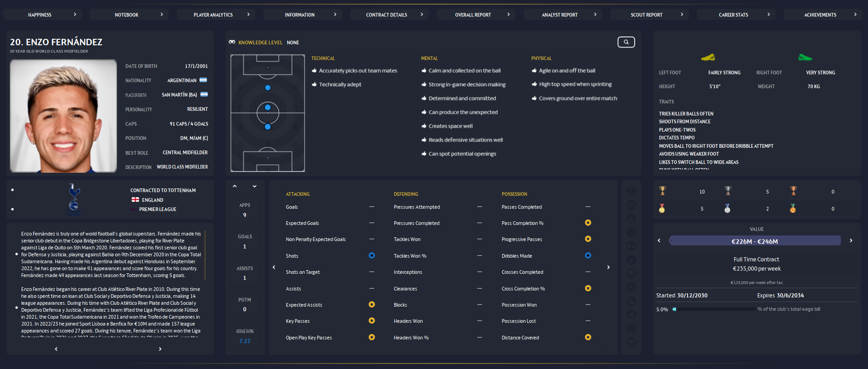Click the flag beside San Martín (BA)
The width and height of the screenshot is (868, 369).
(204, 95)
